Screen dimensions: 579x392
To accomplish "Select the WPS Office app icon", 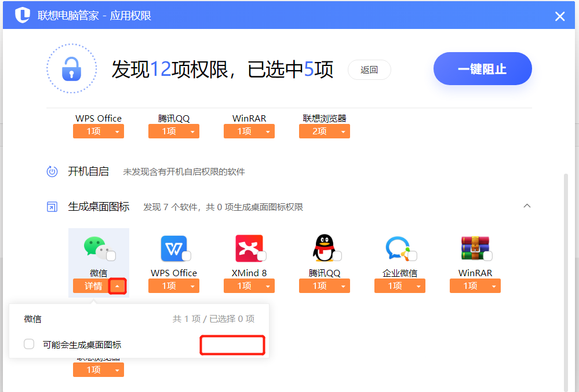I will [x=173, y=248].
